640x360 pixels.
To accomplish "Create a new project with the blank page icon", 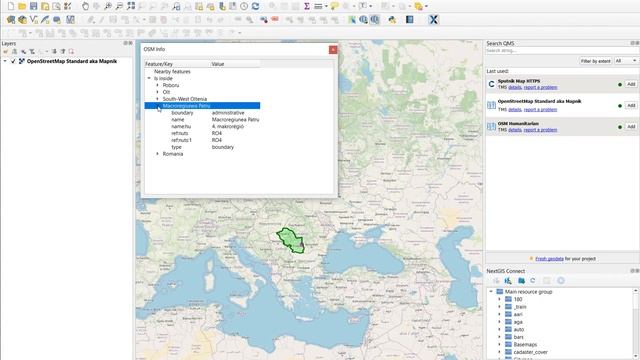I will [11, 6].
